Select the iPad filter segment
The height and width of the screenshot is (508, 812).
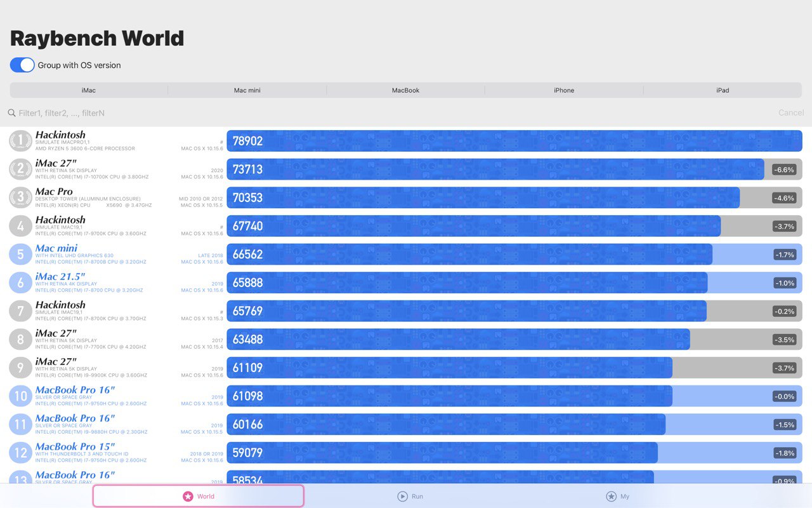coord(723,90)
